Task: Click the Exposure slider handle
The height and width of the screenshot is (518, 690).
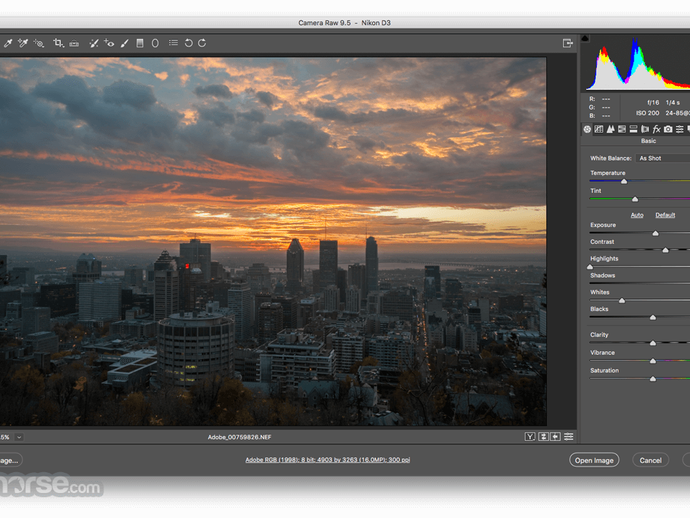Action: click(x=655, y=233)
